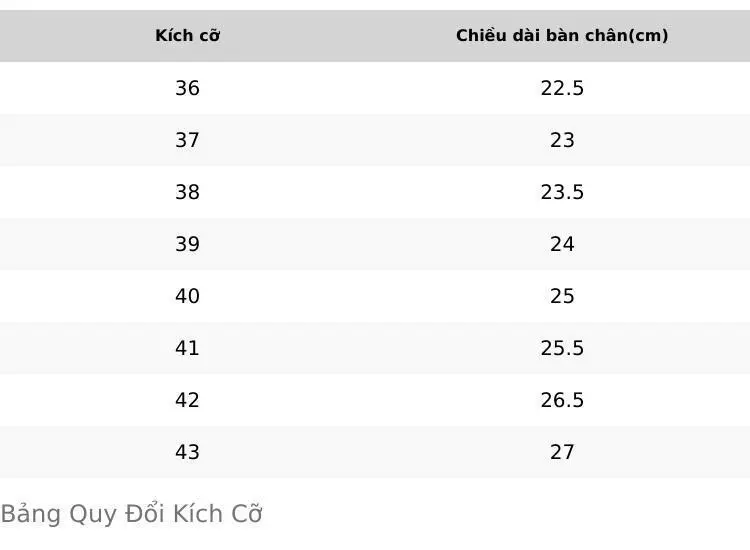Click the "Bảng Quy Đổi Kích Cỡ" caption

click(132, 514)
